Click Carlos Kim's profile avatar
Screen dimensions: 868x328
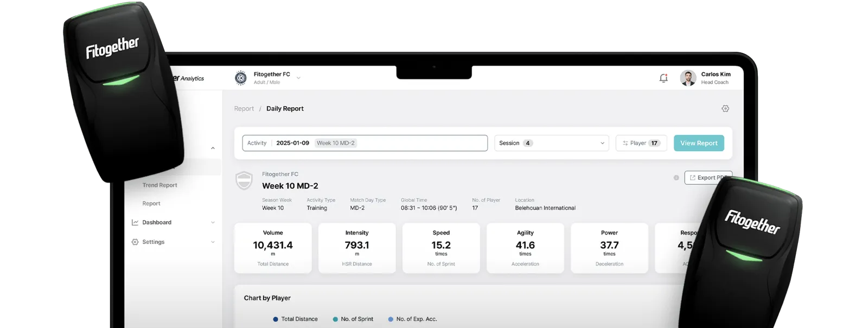click(688, 78)
